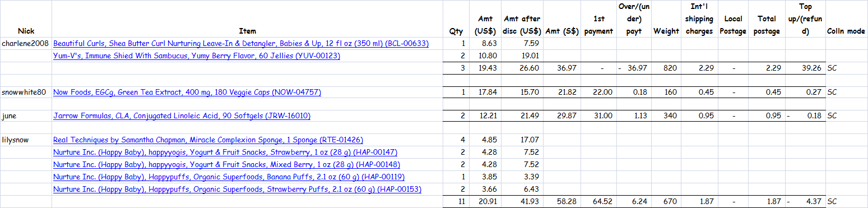This screenshot has width=868, height=208.
Task: Select the 64.52 first payment cell
Action: tap(598, 202)
